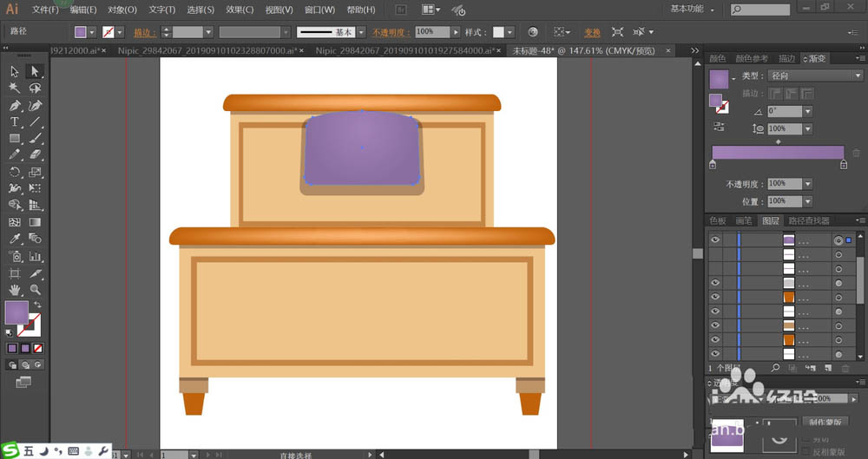Select the Eraser tool
The image size is (868, 459).
coord(35,155)
